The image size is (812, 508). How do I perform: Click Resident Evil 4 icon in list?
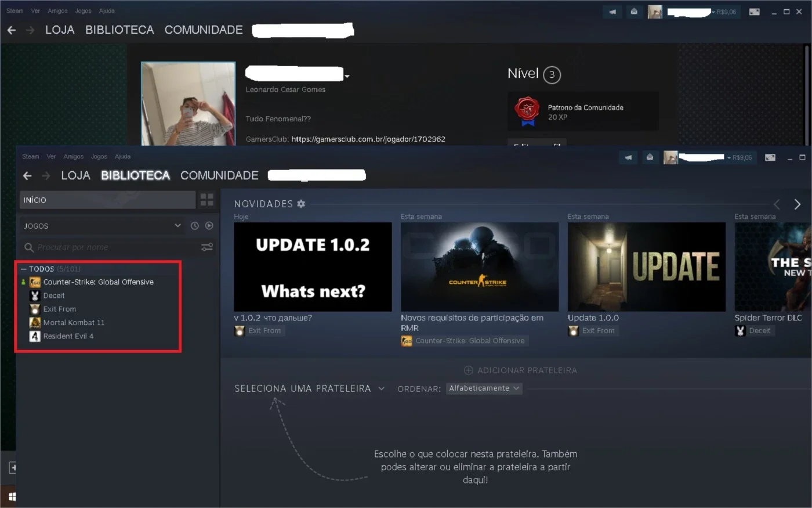point(35,336)
